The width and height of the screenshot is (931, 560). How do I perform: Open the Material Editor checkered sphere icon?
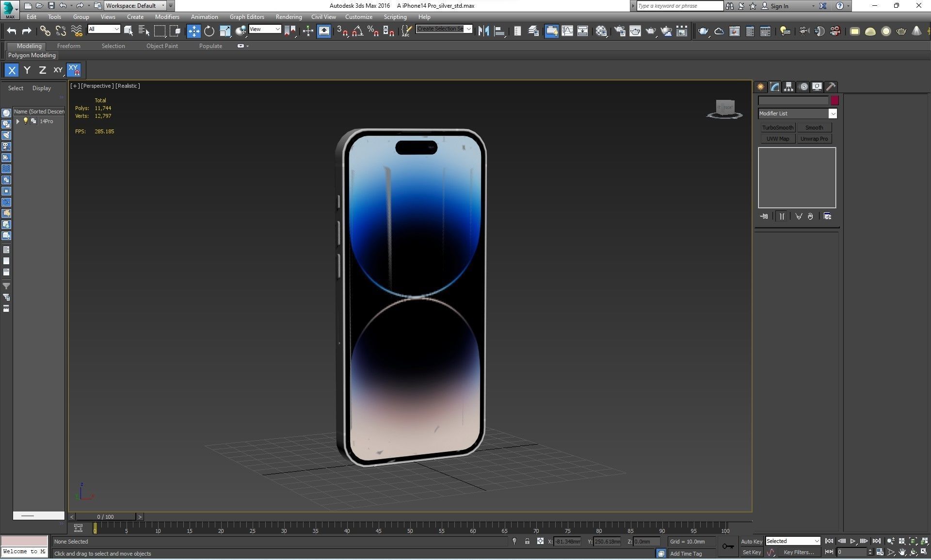[x=602, y=31]
